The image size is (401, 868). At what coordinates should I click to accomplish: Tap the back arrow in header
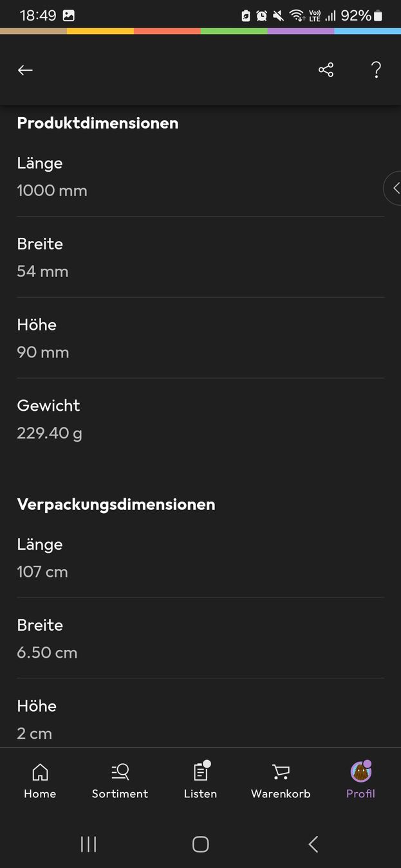[x=25, y=70]
